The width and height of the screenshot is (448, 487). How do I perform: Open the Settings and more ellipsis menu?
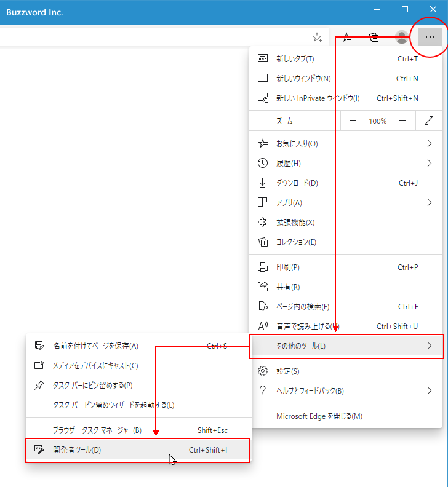[x=430, y=37]
